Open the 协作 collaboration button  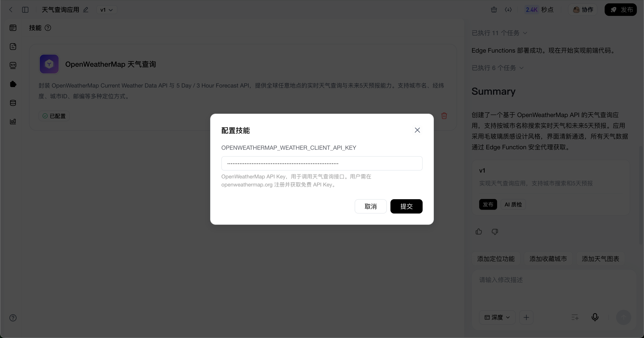point(583,10)
